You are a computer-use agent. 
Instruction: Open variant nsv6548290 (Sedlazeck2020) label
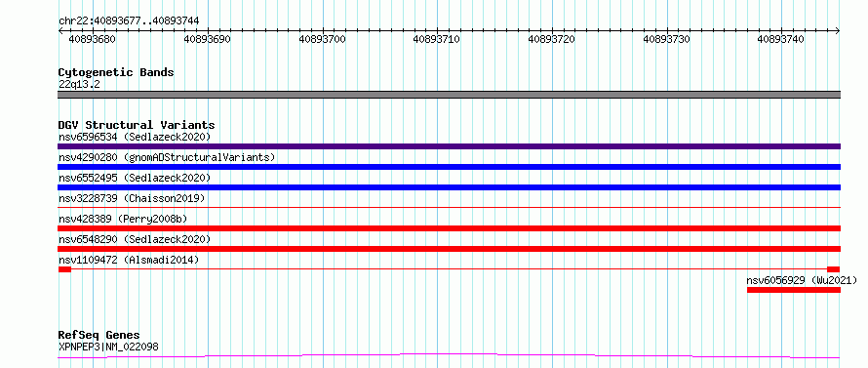tap(135, 239)
